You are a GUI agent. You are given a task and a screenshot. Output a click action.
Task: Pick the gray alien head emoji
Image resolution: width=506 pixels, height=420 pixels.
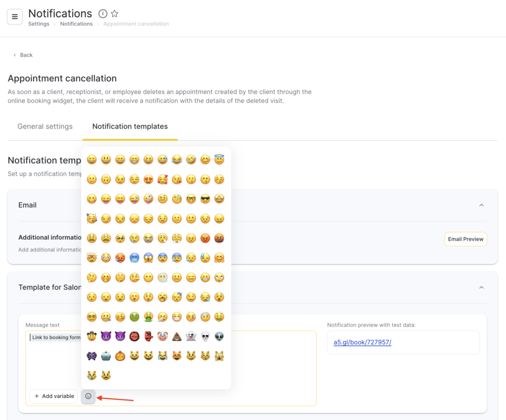click(x=219, y=336)
